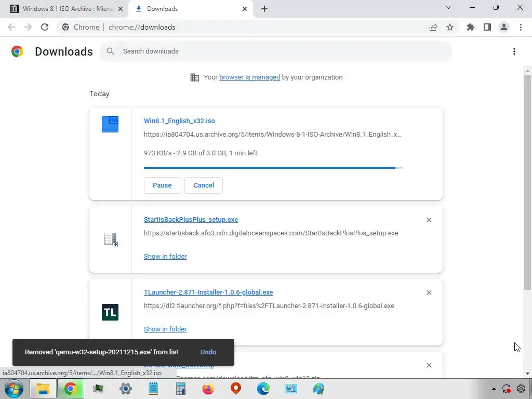This screenshot has height=399, width=532.
Task: Click the gear icon in system tray
Action: (x=521, y=389)
